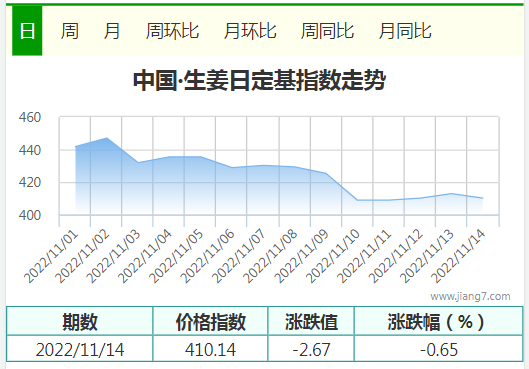529x369 pixels.
Task: Click the 2022/11/08 x-axis label
Action: tap(271, 257)
